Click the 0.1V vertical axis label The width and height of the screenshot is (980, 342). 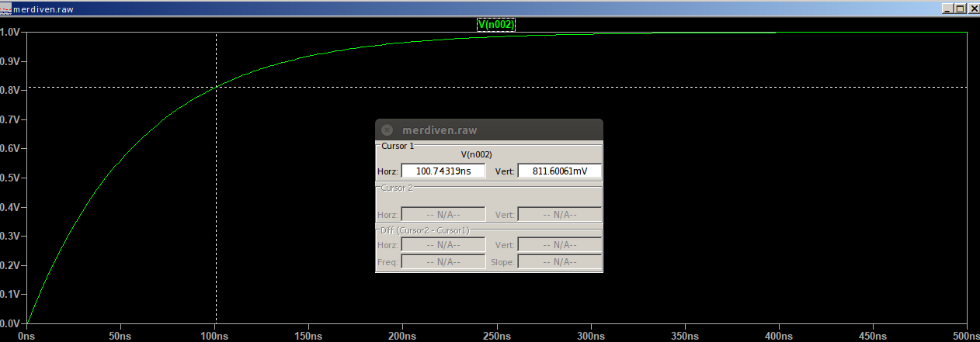coord(9,294)
